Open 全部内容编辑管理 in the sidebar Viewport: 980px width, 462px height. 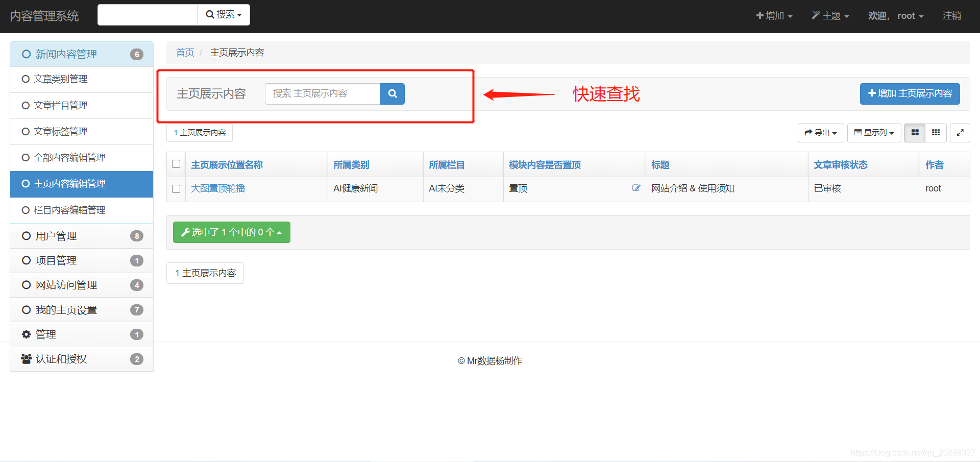(x=82, y=158)
